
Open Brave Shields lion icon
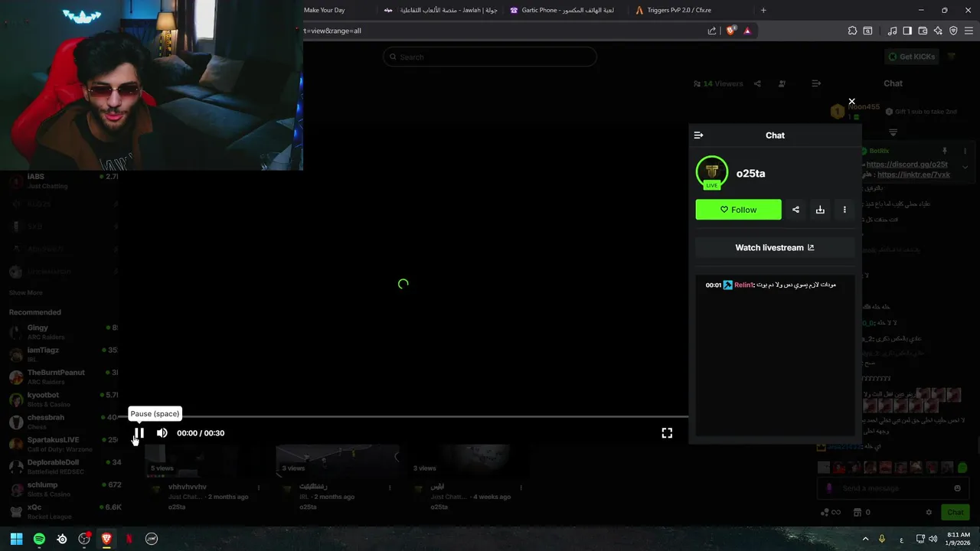(730, 31)
